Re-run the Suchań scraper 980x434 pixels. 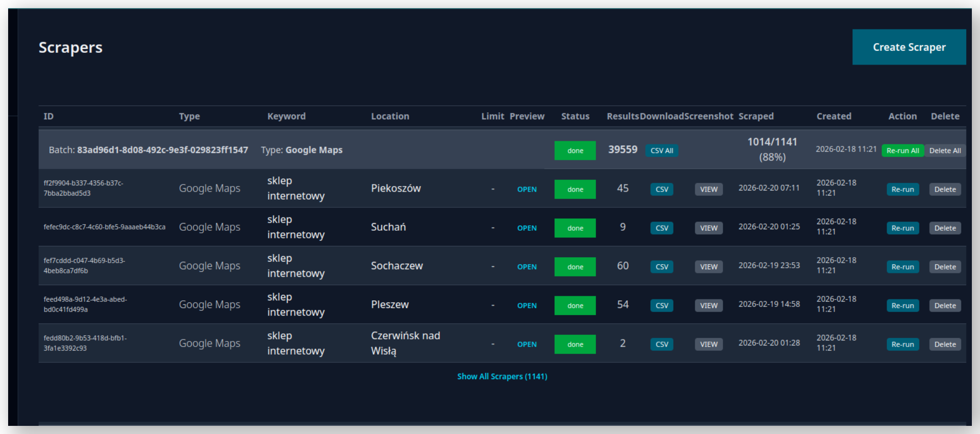902,228
